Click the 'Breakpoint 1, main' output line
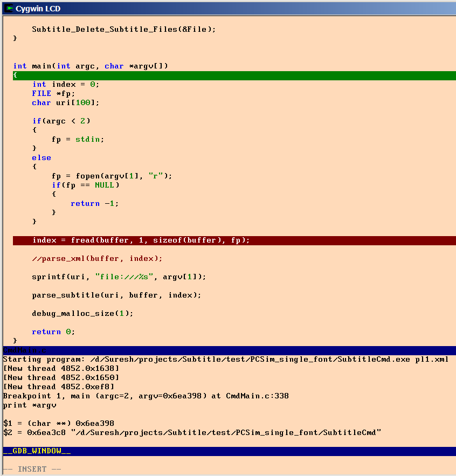 tap(146, 396)
